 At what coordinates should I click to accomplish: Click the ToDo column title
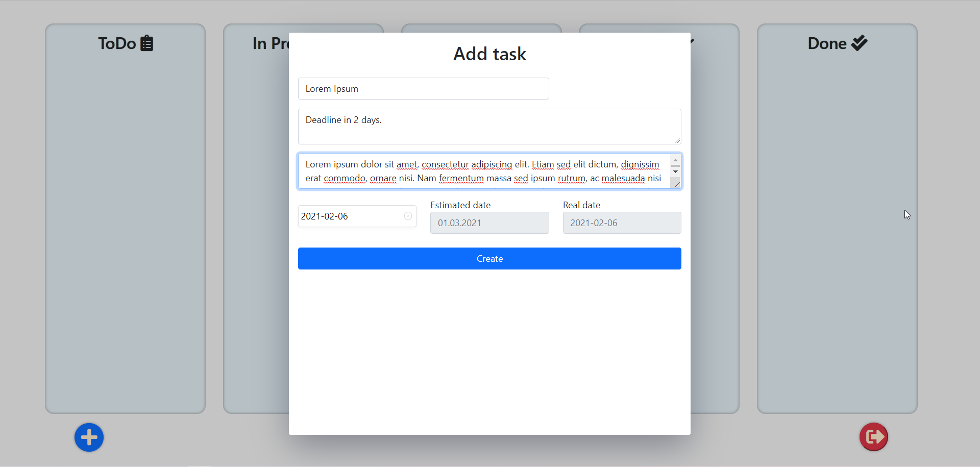(x=117, y=43)
